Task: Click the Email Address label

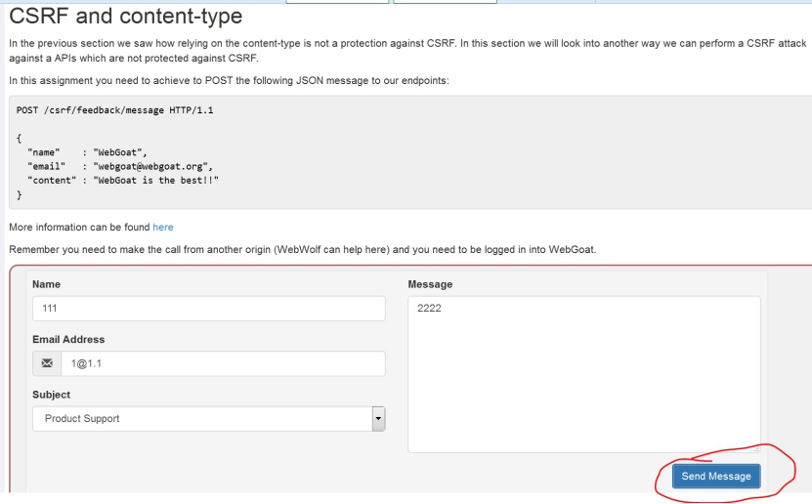Action: pyautogui.click(x=68, y=340)
